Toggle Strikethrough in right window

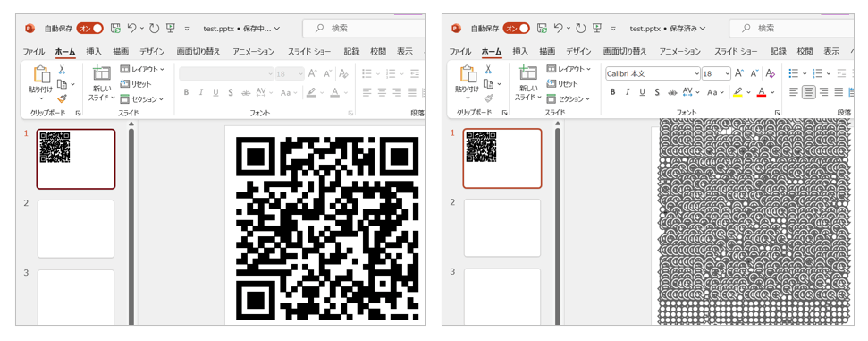point(672,92)
